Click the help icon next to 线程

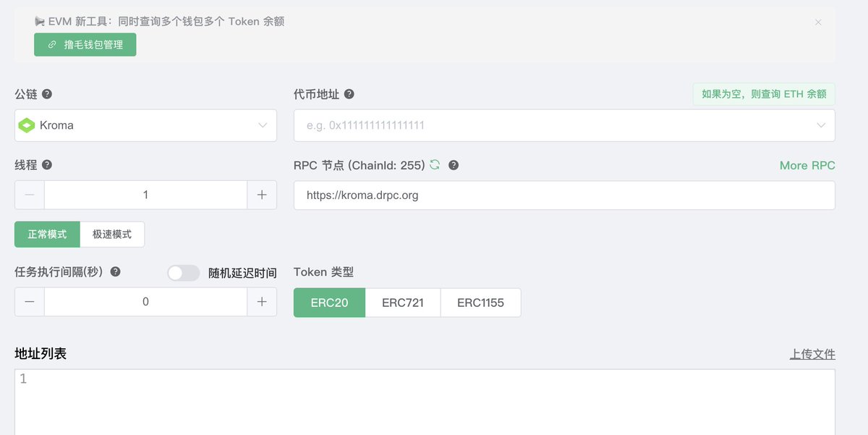click(47, 165)
